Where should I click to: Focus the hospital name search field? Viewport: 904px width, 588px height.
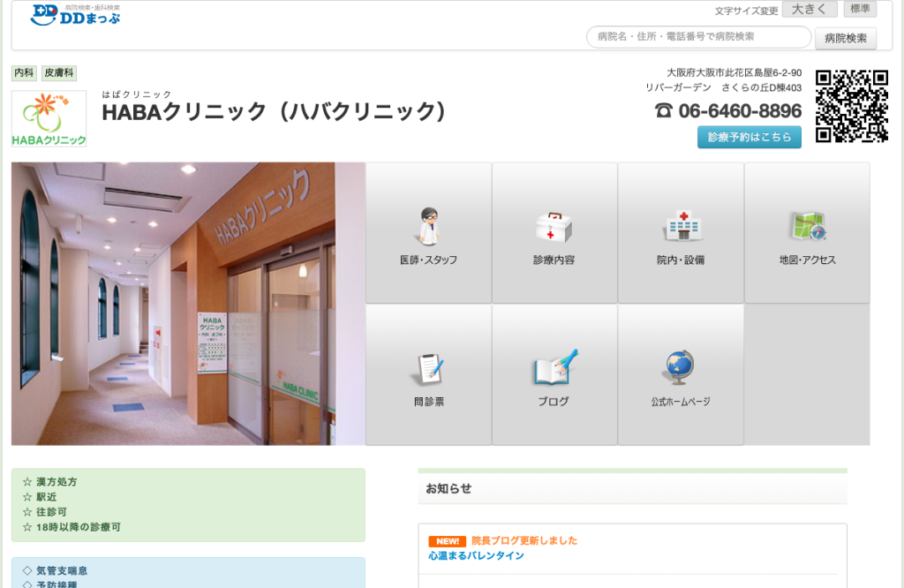coord(699,37)
